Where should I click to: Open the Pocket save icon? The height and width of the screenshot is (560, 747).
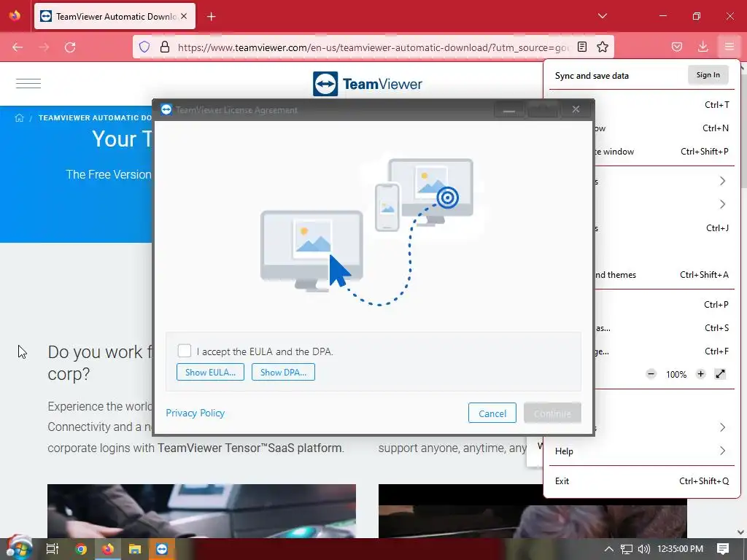(676, 47)
